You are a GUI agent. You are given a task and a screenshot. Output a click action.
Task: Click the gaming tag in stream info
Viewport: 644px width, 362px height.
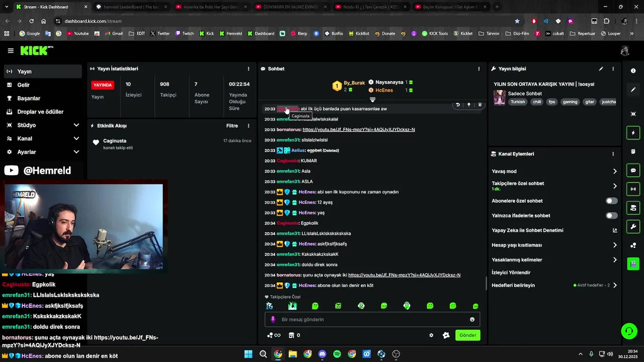pos(570,102)
